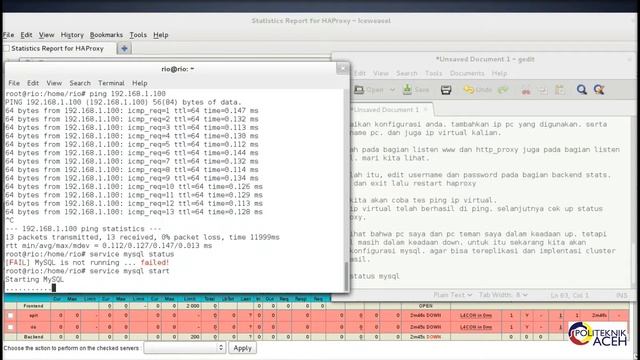
Task: Click the Print icon in gedit toolbar
Action: 446,90
